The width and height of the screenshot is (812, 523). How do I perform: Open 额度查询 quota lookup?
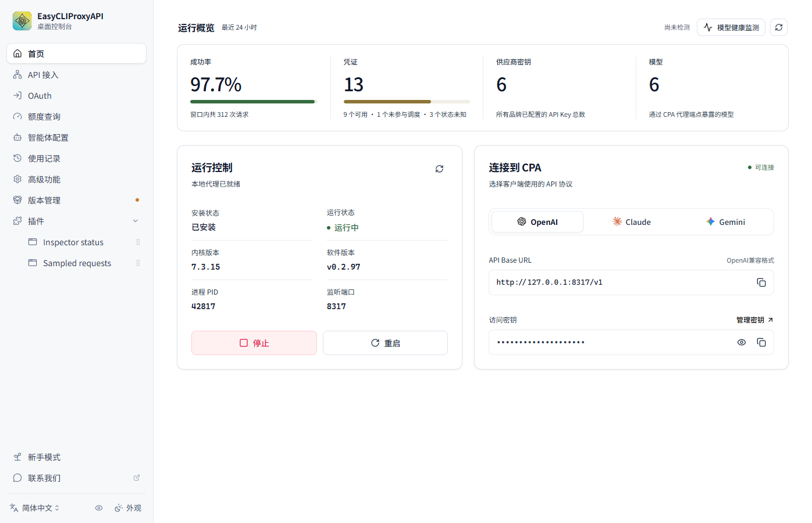click(x=76, y=116)
